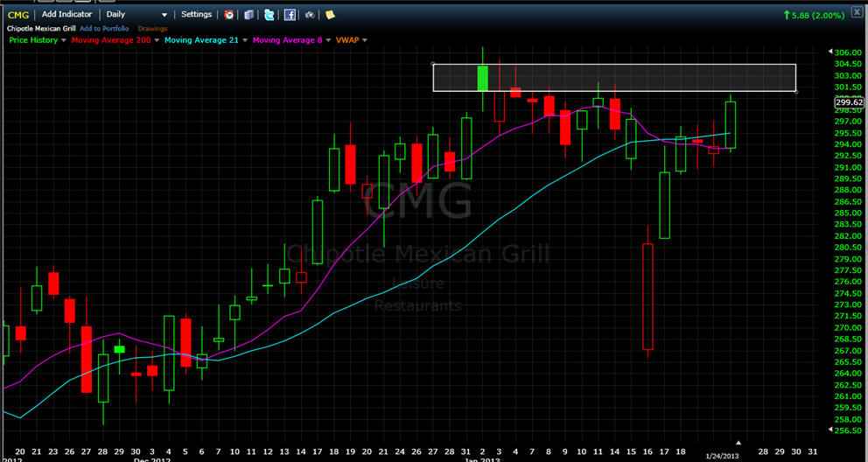Expand the Moving Average 200 options arrow
The height and width of the screenshot is (462, 868).
157,40
